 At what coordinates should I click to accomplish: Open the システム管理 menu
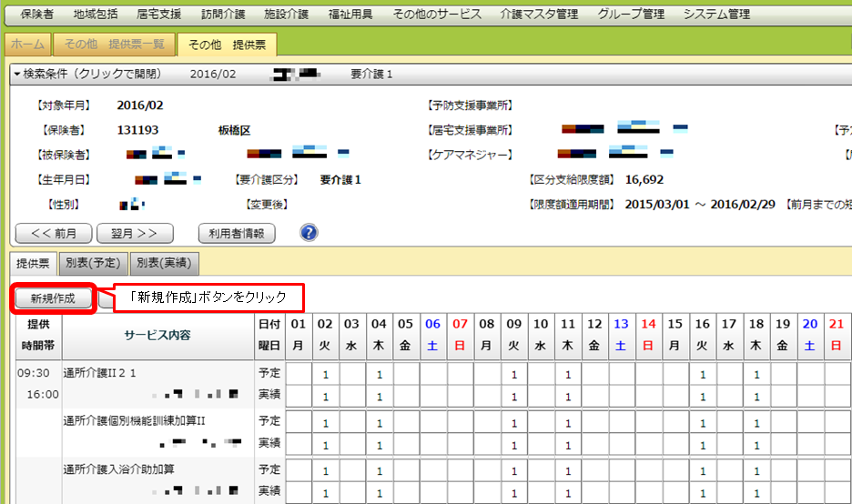716,15
